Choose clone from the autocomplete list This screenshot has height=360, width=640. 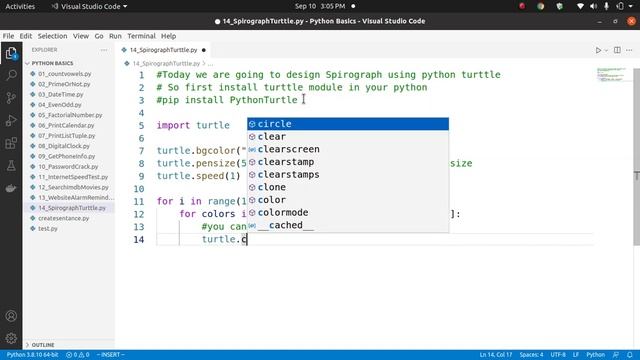(x=348, y=187)
